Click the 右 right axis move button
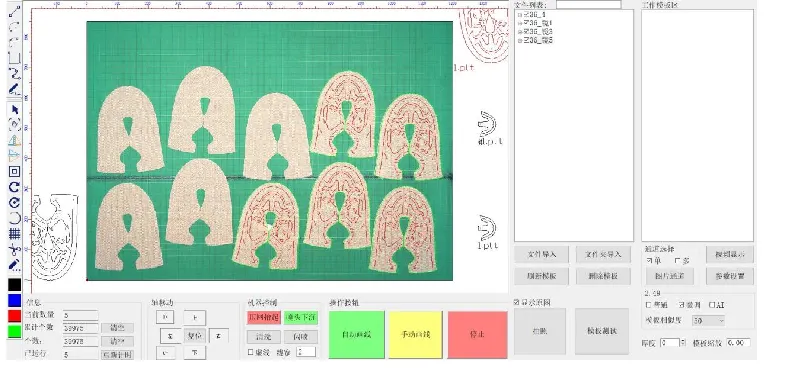 [x=219, y=335]
